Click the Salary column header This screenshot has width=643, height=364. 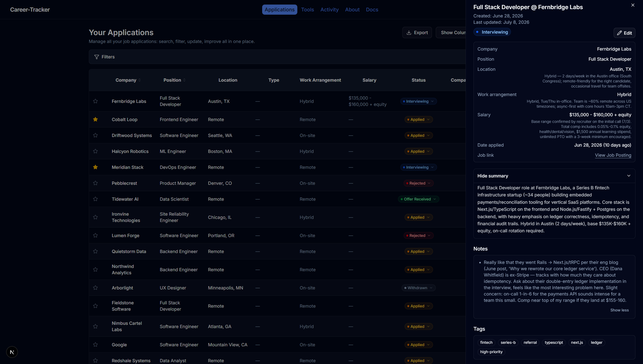click(x=369, y=80)
